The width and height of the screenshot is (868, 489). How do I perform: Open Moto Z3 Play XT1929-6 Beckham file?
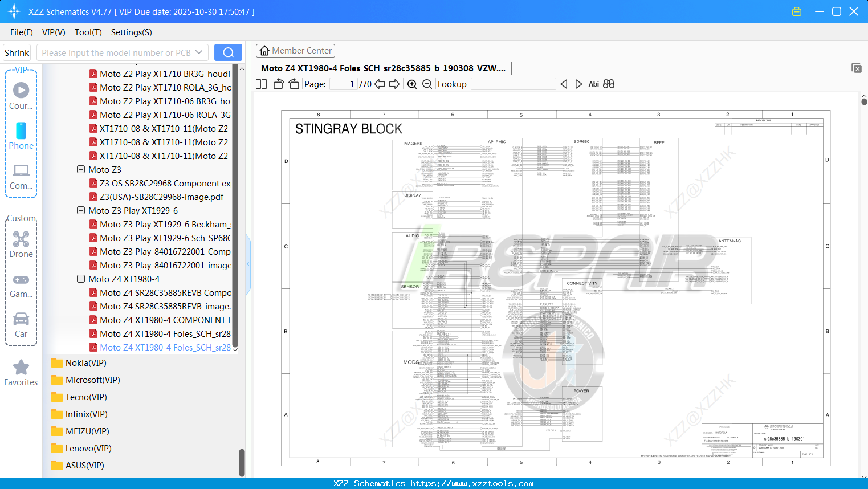(160, 225)
